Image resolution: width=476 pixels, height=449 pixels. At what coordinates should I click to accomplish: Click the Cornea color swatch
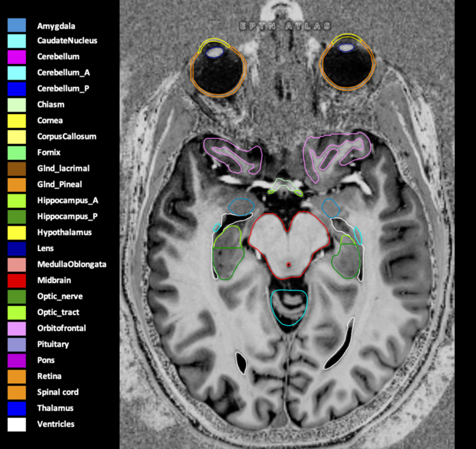17,120
